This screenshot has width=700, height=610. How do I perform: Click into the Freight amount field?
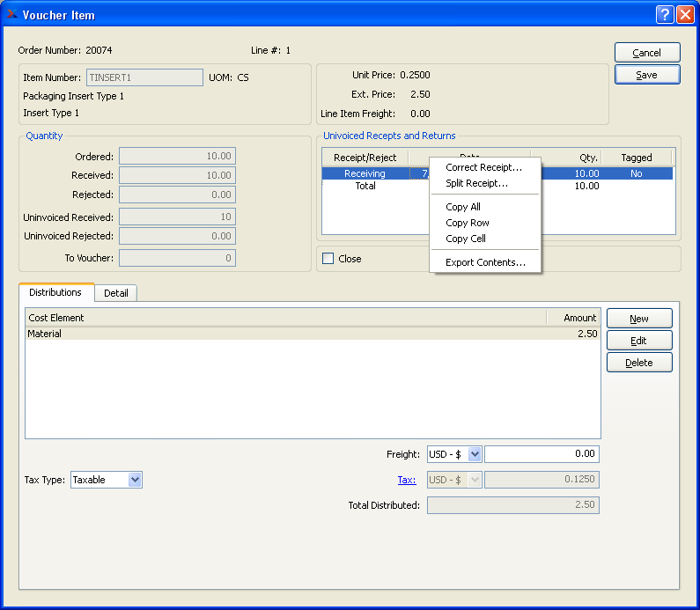pyautogui.click(x=541, y=454)
